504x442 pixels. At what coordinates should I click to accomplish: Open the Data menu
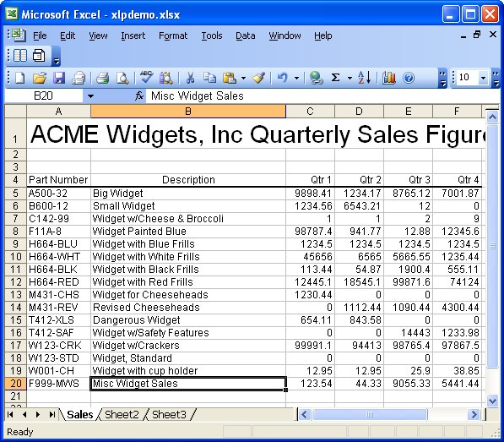[x=246, y=35]
